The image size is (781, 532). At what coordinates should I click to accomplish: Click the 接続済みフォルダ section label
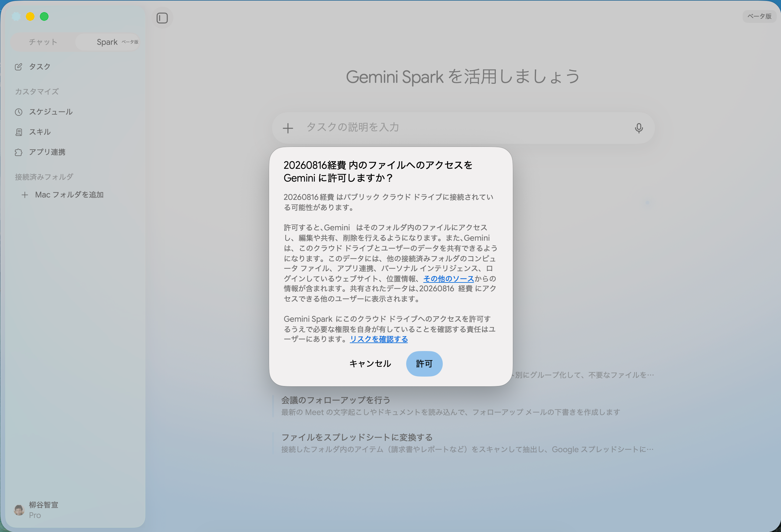[x=44, y=177]
